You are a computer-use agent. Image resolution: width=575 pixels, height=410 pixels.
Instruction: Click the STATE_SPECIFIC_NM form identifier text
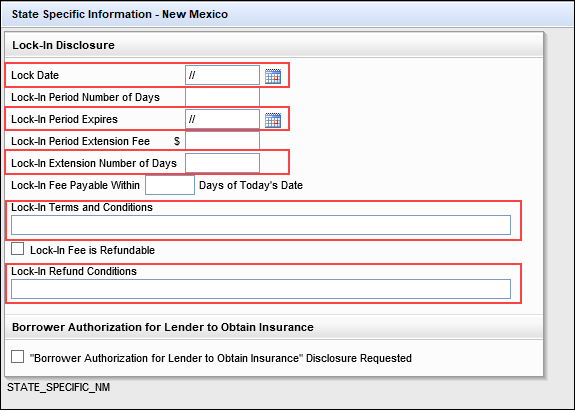tap(59, 387)
